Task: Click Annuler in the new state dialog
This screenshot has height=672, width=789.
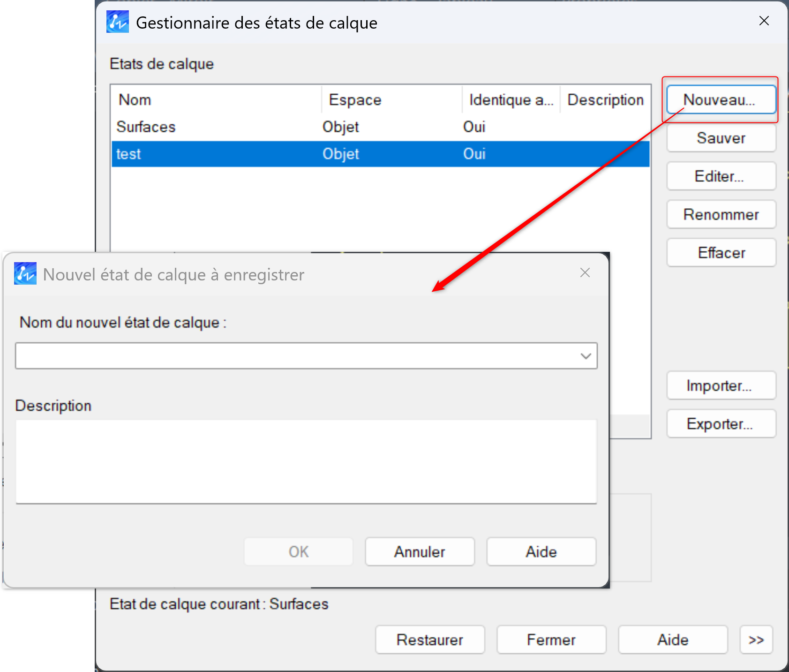Action: click(x=420, y=552)
